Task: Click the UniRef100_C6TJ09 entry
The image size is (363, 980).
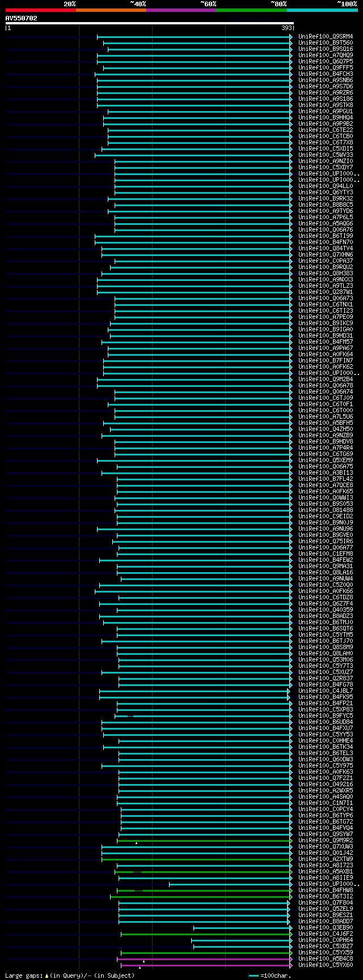Action: tap(326, 398)
